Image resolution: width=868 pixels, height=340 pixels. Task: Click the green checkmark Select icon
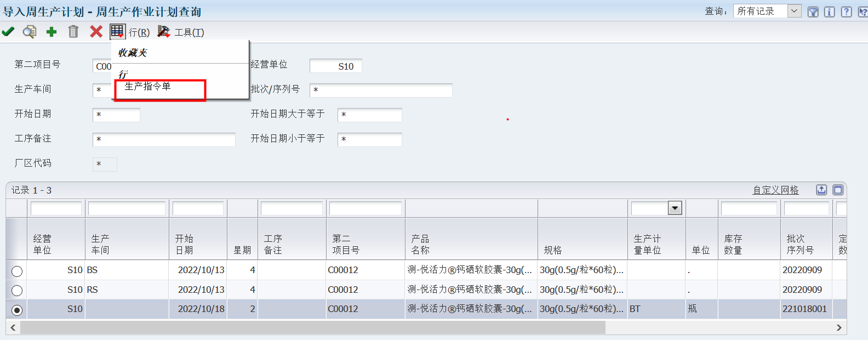point(8,32)
